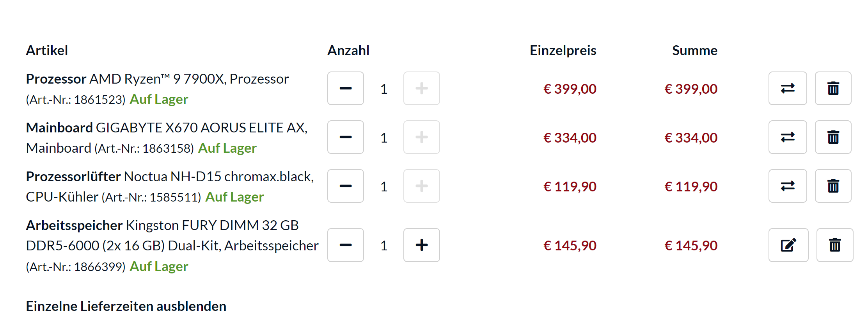Add one more Kingston FURY memory kit

tap(421, 245)
